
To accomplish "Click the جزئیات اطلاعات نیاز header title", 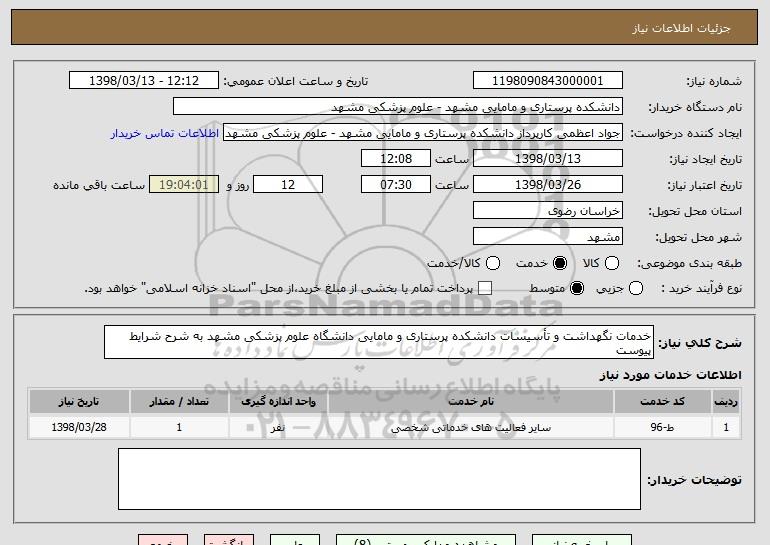I will [681, 28].
